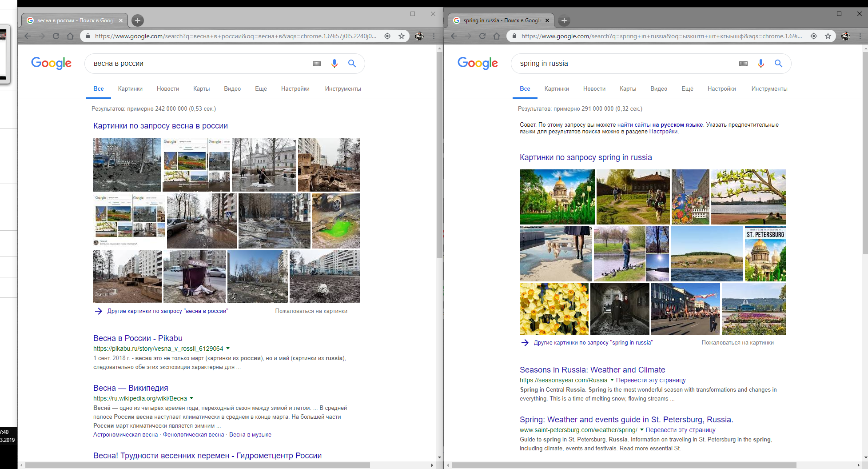
Task: Click the blue search magnifier in left window
Action: pyautogui.click(x=352, y=64)
